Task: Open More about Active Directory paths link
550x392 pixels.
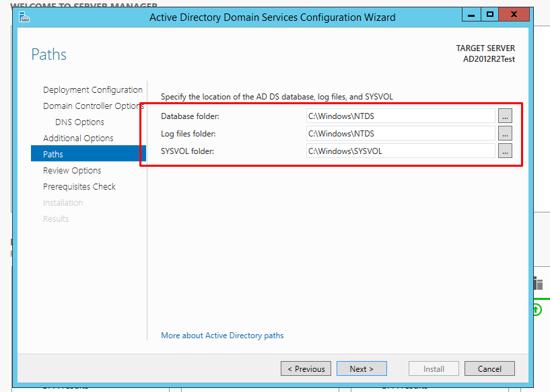Action: pos(222,336)
